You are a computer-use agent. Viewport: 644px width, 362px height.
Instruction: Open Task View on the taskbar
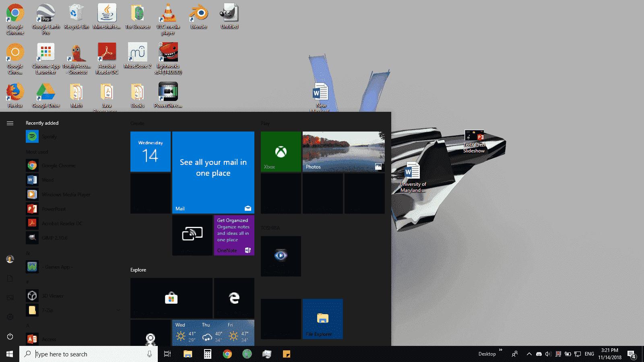tap(167, 354)
